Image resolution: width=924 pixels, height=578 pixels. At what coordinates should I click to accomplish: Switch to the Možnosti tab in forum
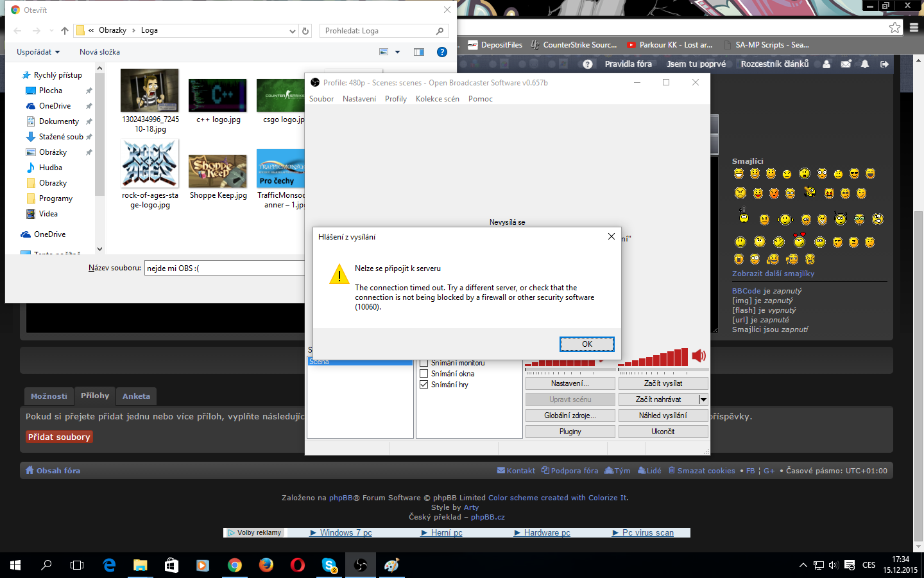point(49,396)
